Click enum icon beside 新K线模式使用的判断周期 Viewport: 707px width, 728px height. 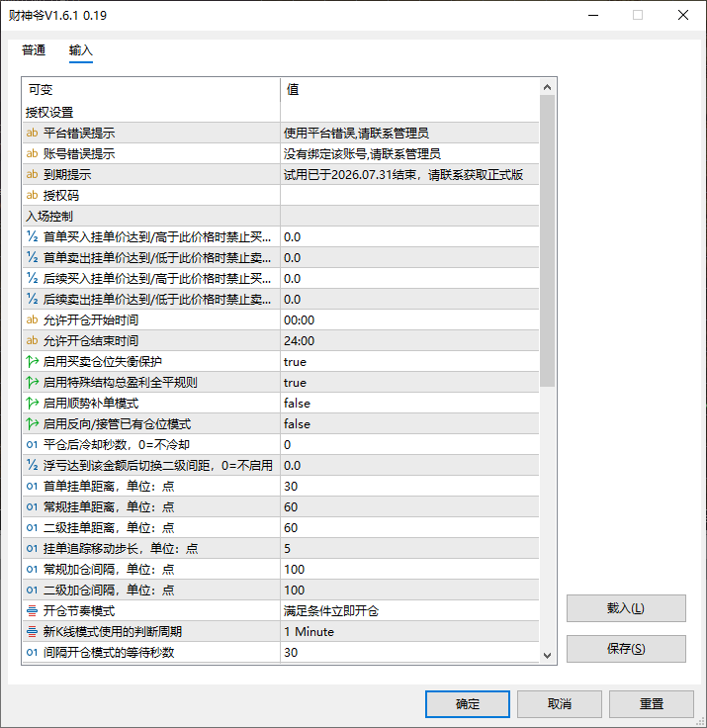pyautogui.click(x=32, y=631)
